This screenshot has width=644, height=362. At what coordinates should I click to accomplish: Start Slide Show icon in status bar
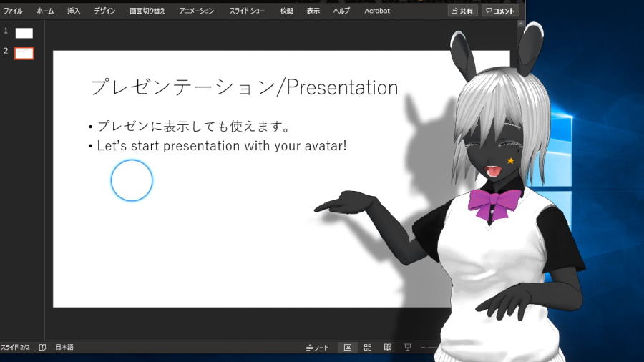point(407,347)
